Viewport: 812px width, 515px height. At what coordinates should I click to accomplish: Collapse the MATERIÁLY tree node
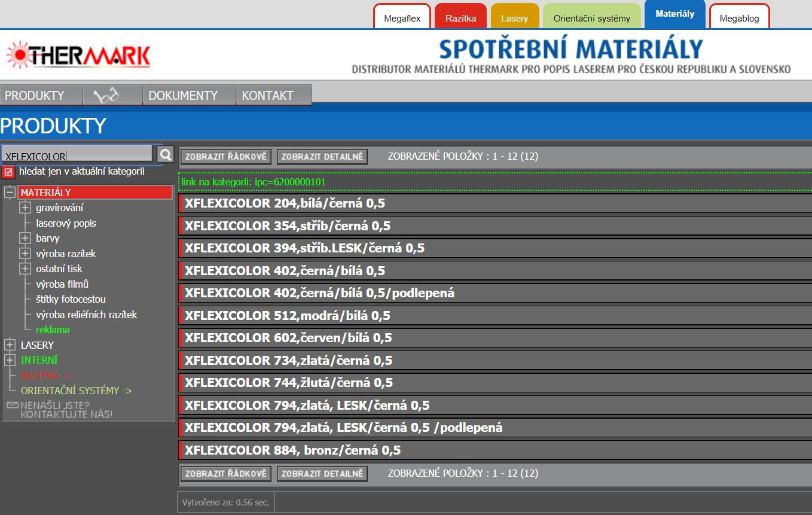click(10, 193)
